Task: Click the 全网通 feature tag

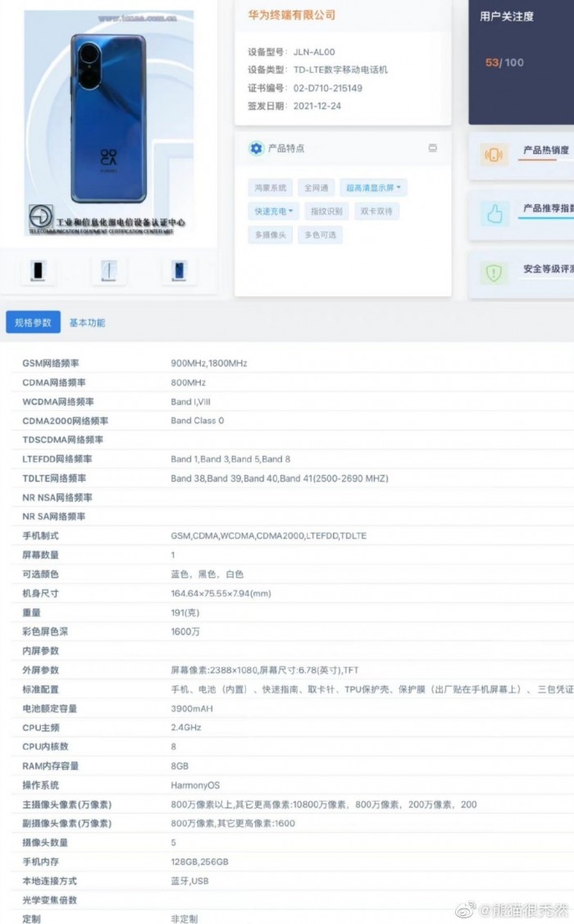Action: pos(317,187)
